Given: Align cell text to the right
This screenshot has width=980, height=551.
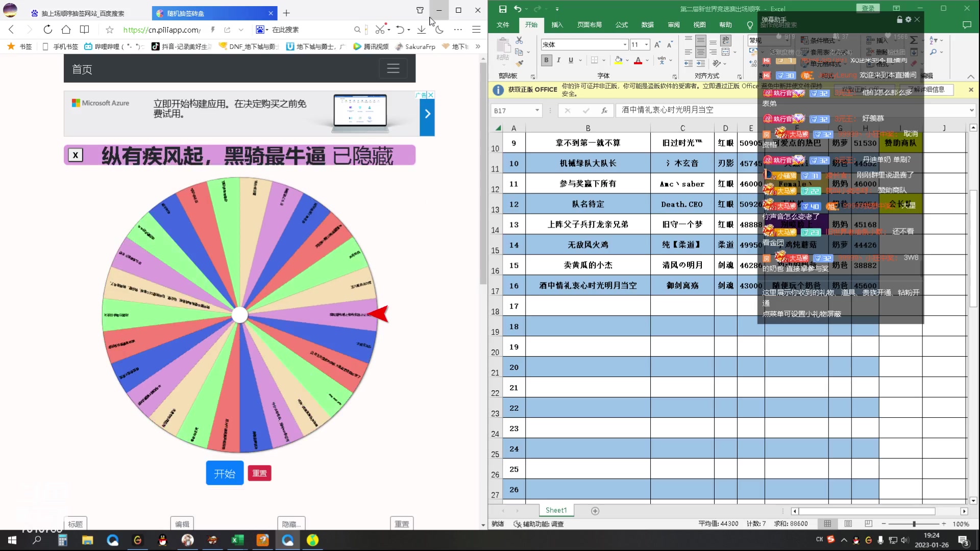Looking at the screenshot, I should click(x=713, y=52).
